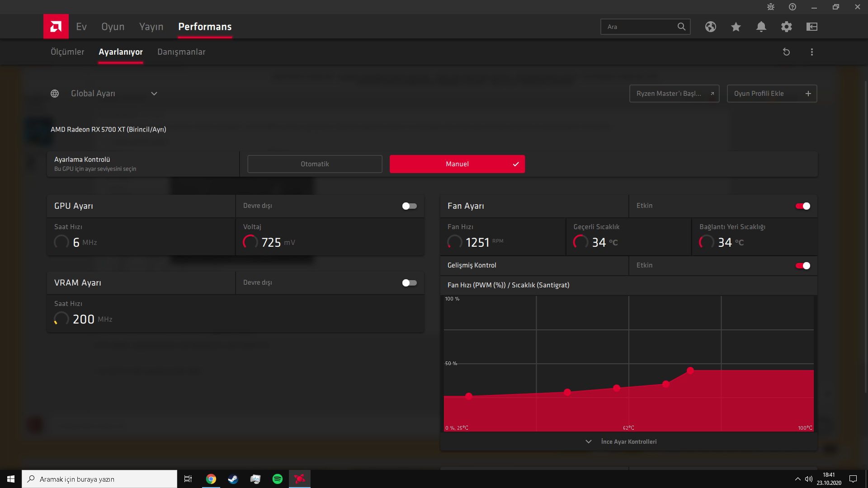This screenshot has width=868, height=488.
Task: Switch to Oyun tab
Action: pyautogui.click(x=113, y=27)
